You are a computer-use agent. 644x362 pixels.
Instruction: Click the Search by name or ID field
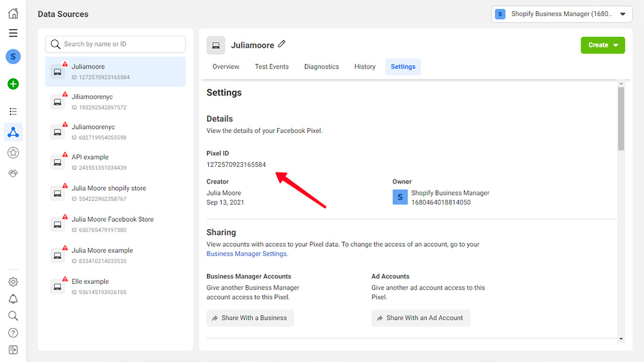(x=116, y=44)
